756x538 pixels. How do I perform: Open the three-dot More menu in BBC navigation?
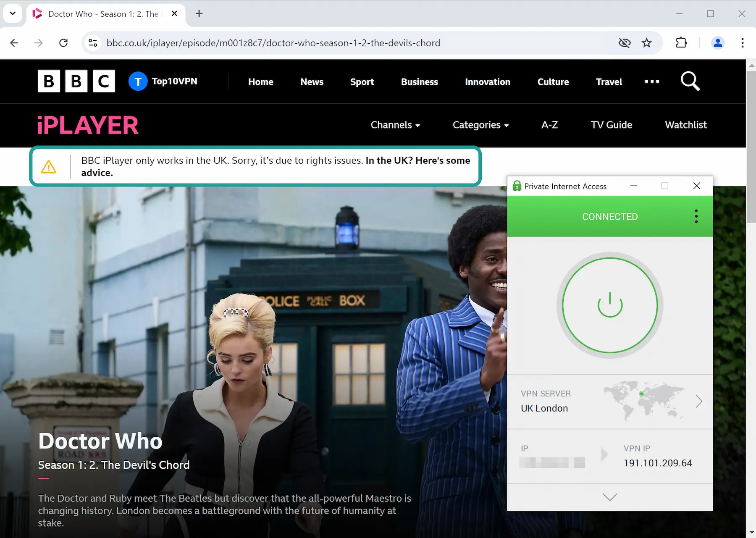click(652, 81)
